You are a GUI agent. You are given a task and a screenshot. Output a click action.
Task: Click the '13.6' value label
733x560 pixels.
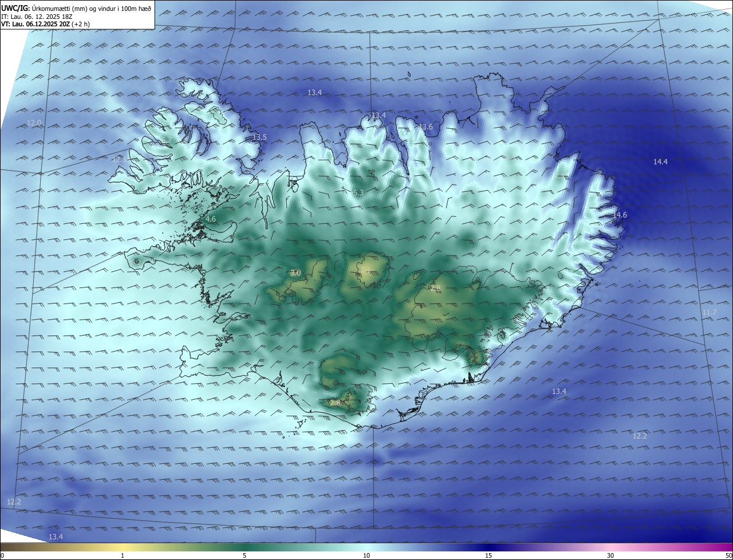coord(426,127)
